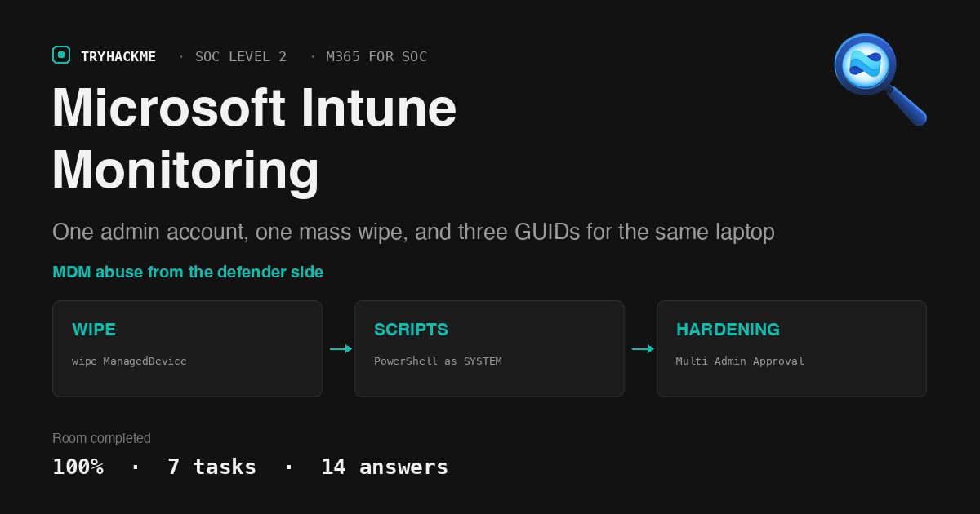The height and width of the screenshot is (514, 980).
Task: Click the 7 tasks stat
Action: [x=212, y=467]
